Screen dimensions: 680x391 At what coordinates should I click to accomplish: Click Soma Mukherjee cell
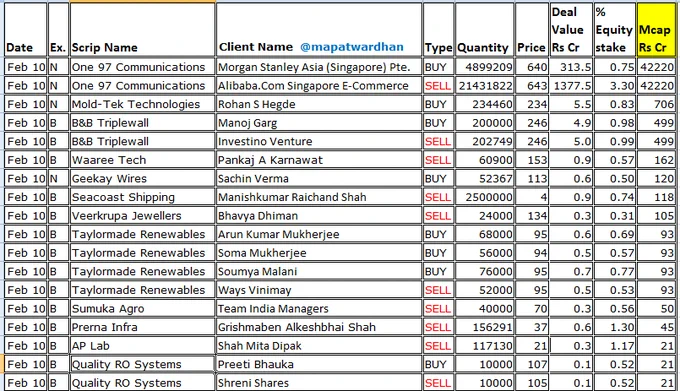(319, 254)
